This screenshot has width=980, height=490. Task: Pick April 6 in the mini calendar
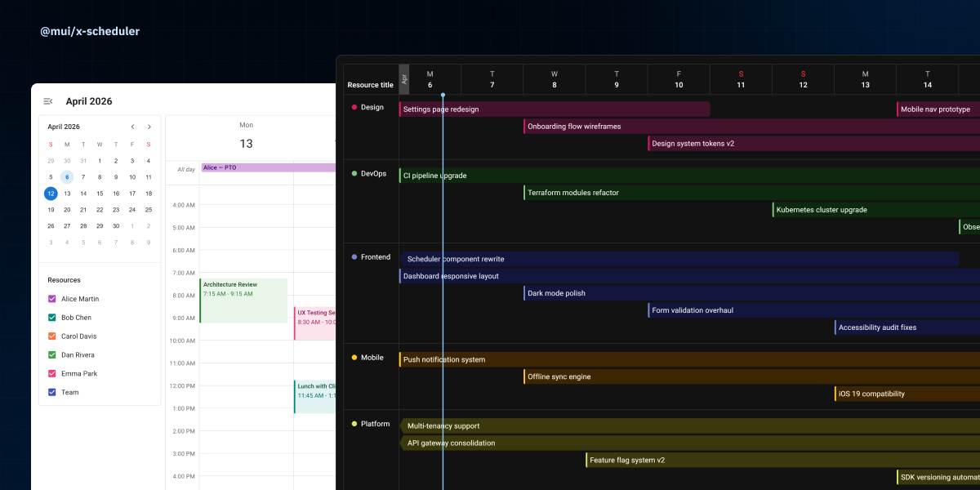67,177
